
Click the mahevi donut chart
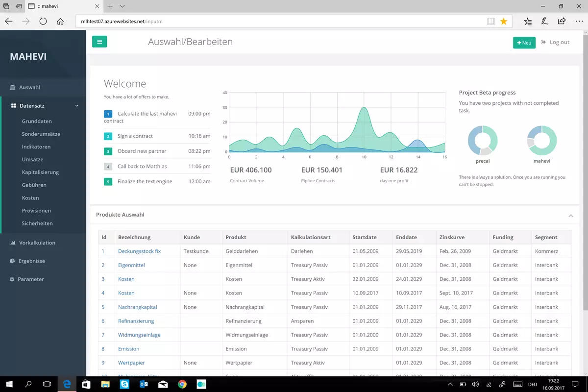(x=541, y=141)
